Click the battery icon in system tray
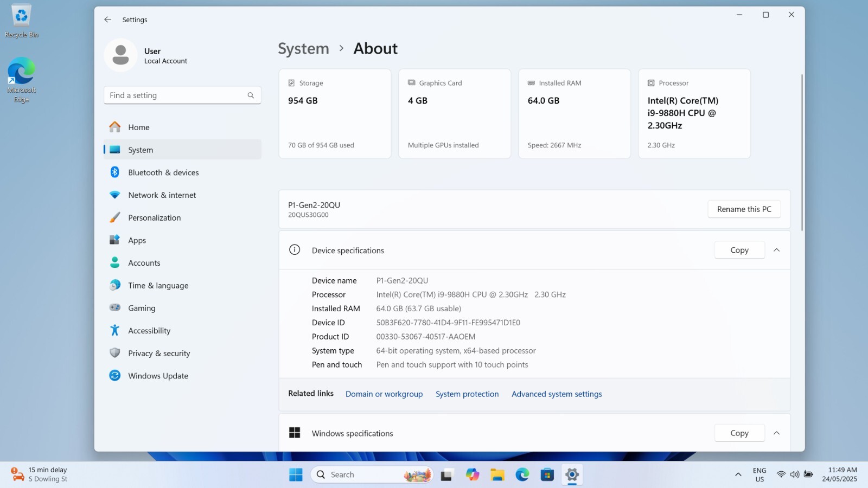This screenshot has height=488, width=868. pyautogui.click(x=808, y=474)
